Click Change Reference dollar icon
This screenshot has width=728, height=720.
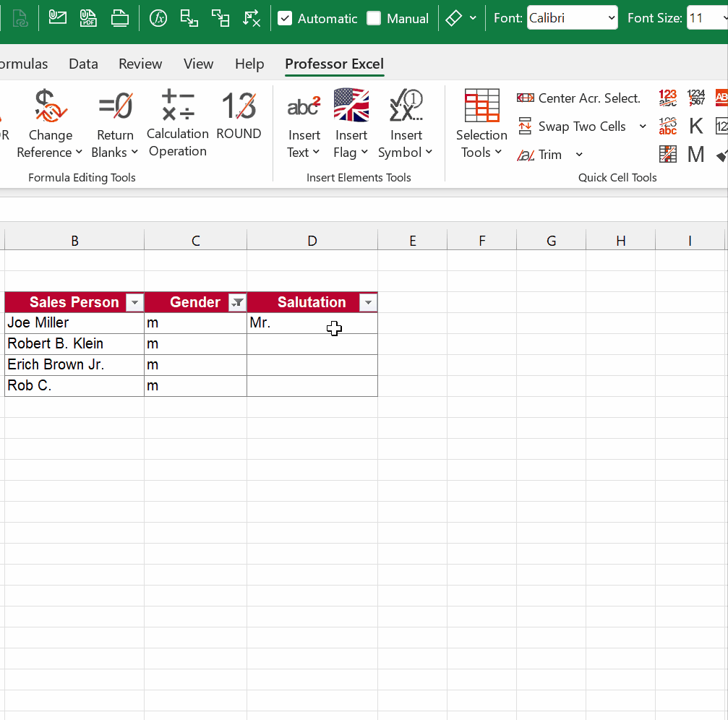tap(50, 106)
